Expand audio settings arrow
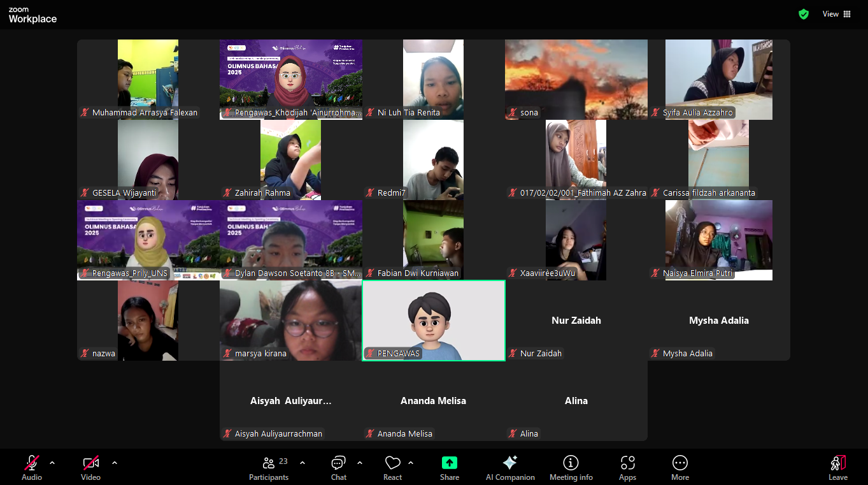The height and width of the screenshot is (485, 868). coord(52,463)
